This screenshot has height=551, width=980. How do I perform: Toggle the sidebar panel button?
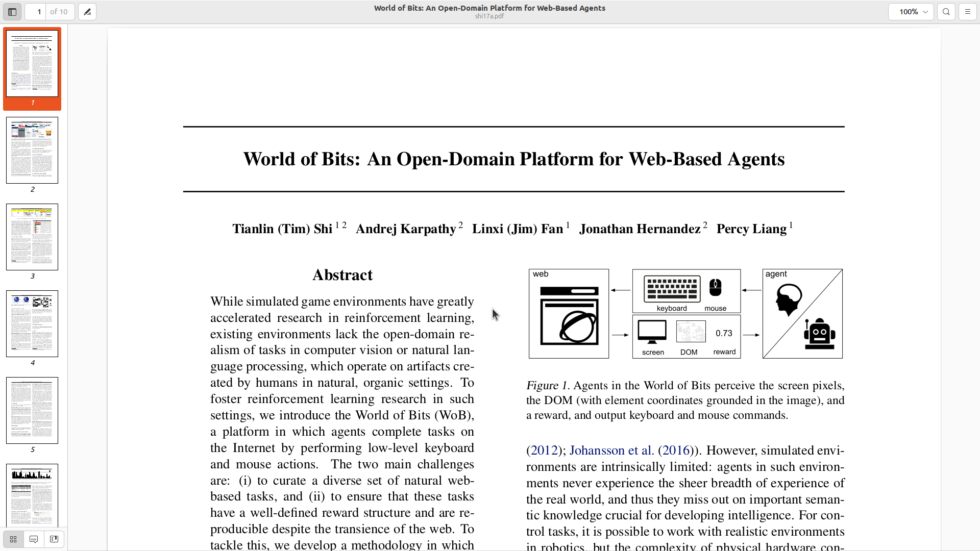point(12,12)
